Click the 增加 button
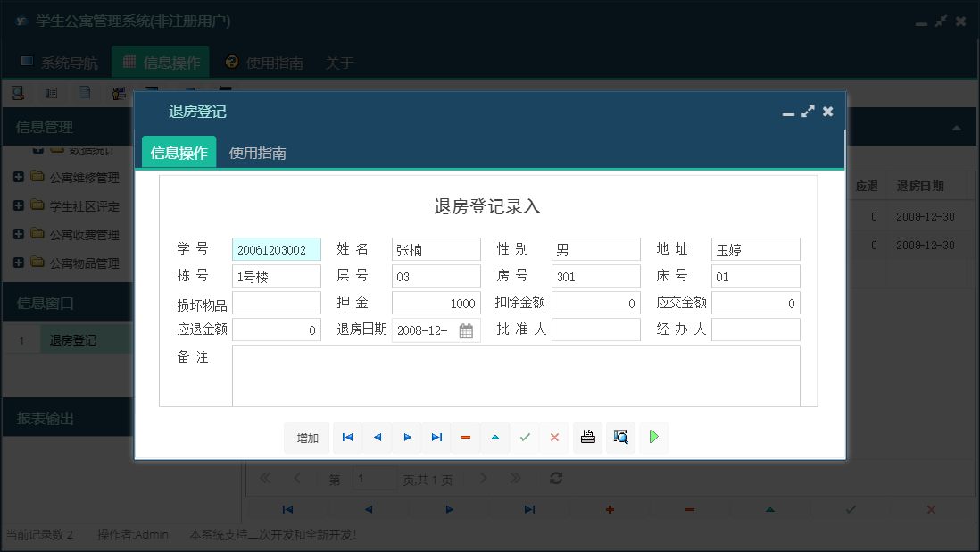 (306, 438)
